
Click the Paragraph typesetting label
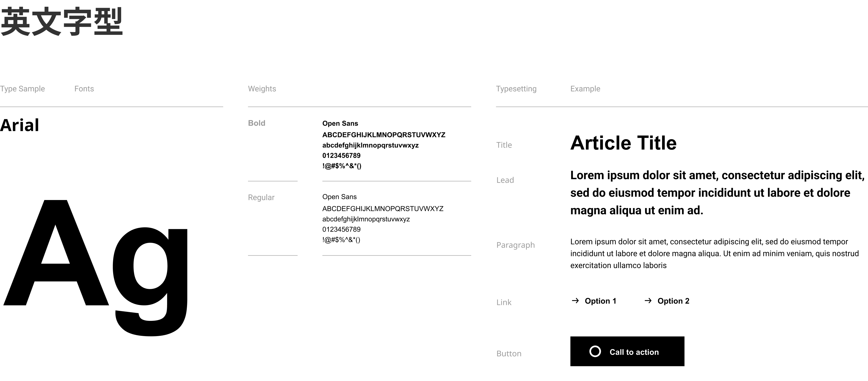pos(516,245)
